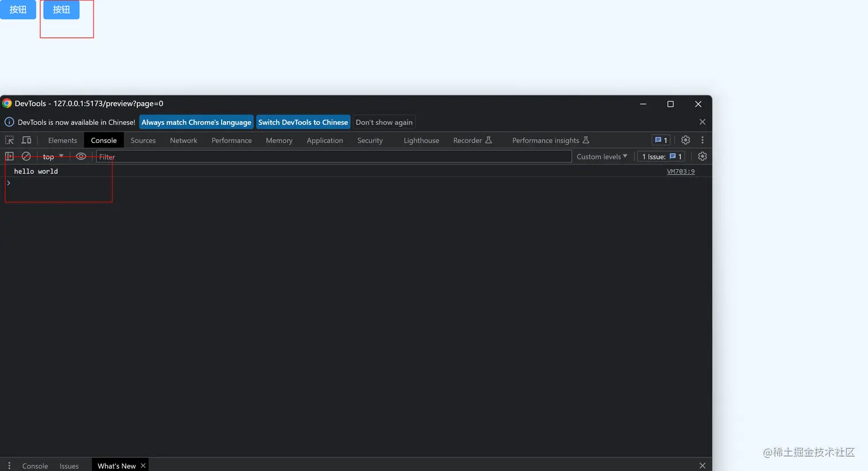Click the 'hello world' console log message

click(x=36, y=171)
